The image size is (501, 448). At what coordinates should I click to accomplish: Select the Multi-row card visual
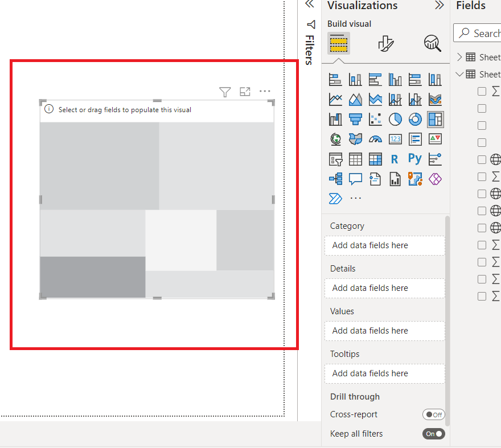point(415,139)
